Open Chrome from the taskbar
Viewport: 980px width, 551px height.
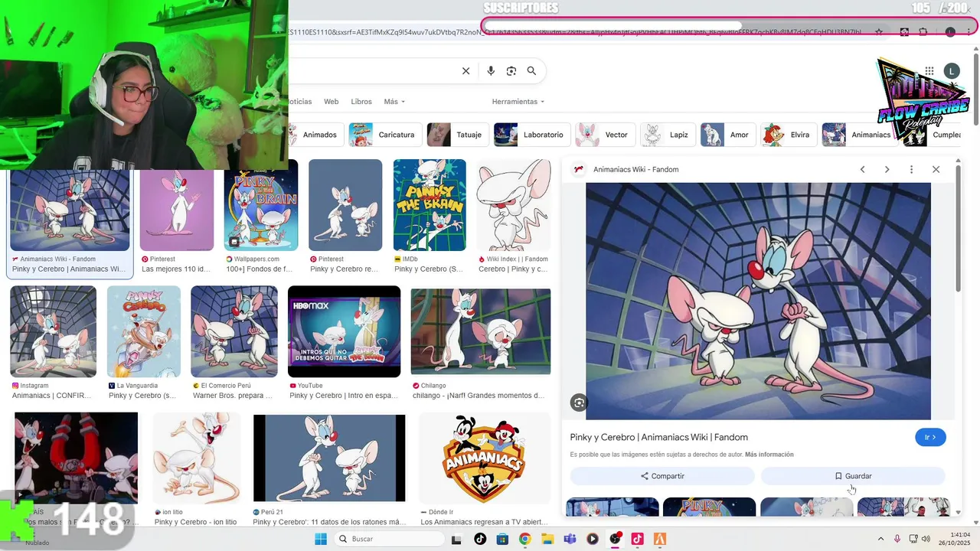524,539
